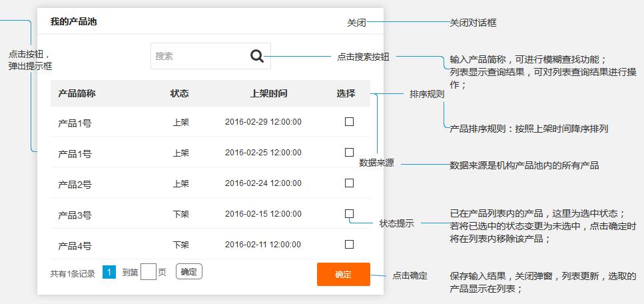This screenshot has height=304, width=644.
Task: Go to page 1 in pagination
Action: pos(109,272)
